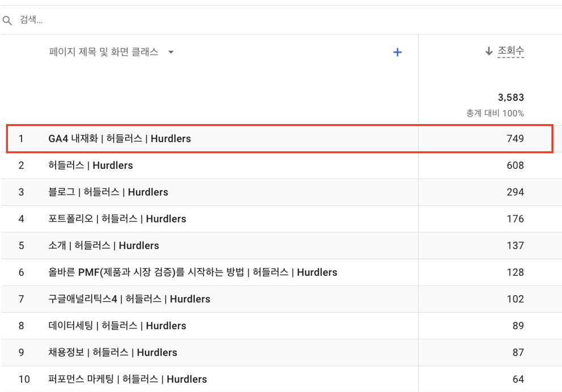Viewport: 562px width, 392px height.
Task: Open the 페이지 제목 및 화면 클래스 dimension dropdown
Action: [111, 52]
